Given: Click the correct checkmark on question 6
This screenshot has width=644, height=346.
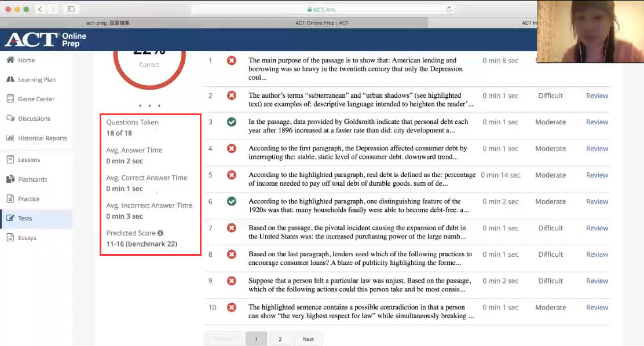Looking at the screenshot, I should (232, 201).
